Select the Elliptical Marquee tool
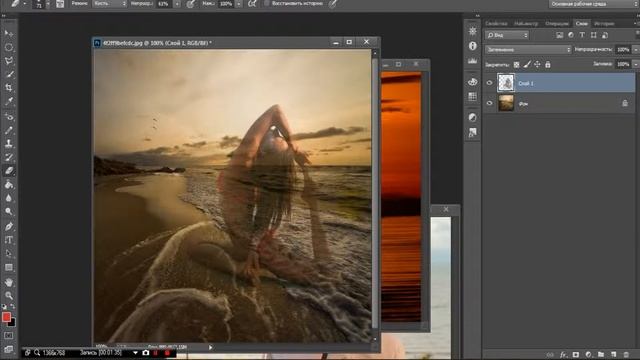Image resolution: width=640 pixels, height=360 pixels. 8,47
